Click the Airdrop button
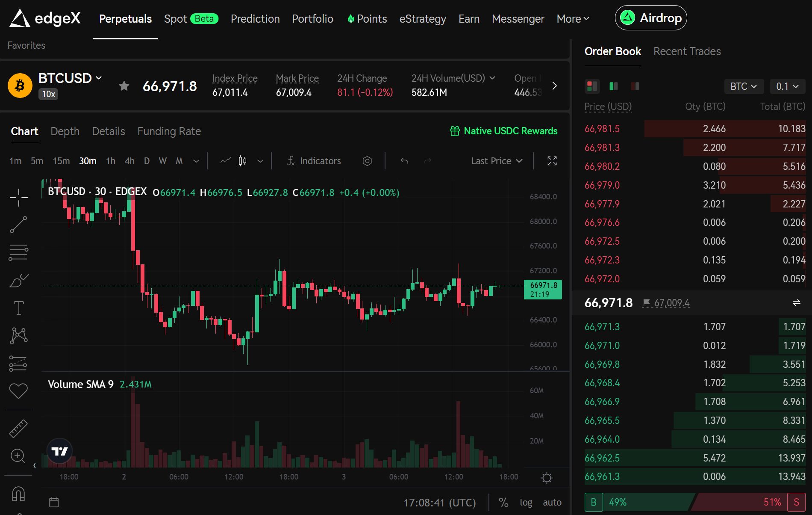 650,18
